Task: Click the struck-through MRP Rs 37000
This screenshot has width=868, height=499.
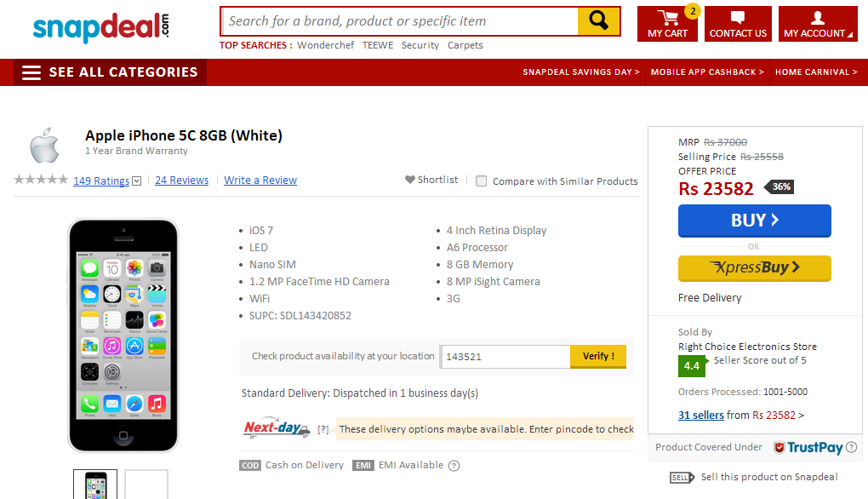Action: pyautogui.click(x=725, y=142)
